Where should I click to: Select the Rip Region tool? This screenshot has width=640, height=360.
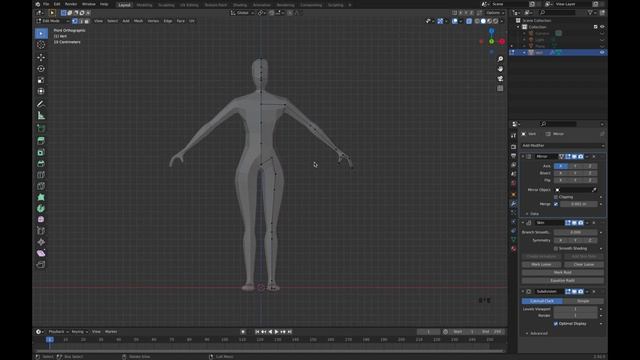[x=41, y=264]
